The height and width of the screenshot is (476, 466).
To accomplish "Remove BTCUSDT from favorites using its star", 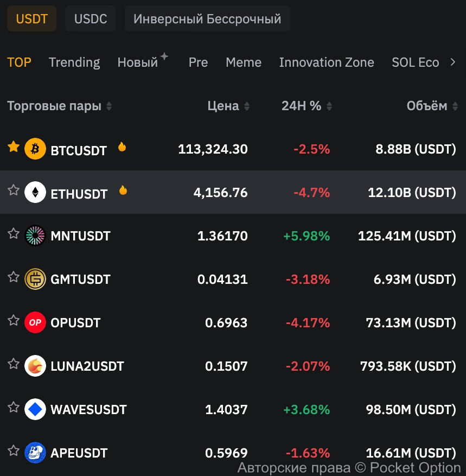I will pyautogui.click(x=14, y=147).
